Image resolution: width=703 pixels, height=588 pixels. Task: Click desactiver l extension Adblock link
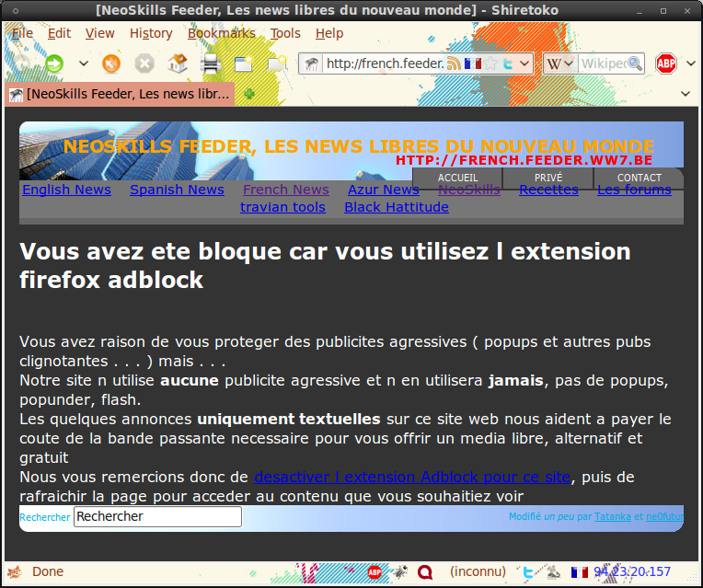coord(412,477)
